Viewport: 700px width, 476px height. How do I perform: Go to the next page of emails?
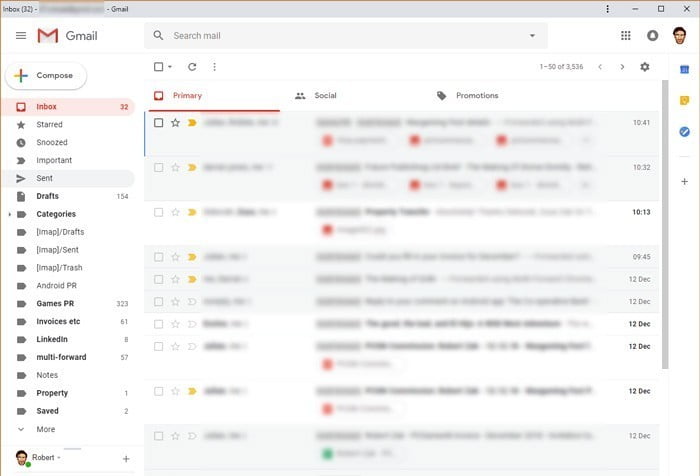click(x=622, y=67)
